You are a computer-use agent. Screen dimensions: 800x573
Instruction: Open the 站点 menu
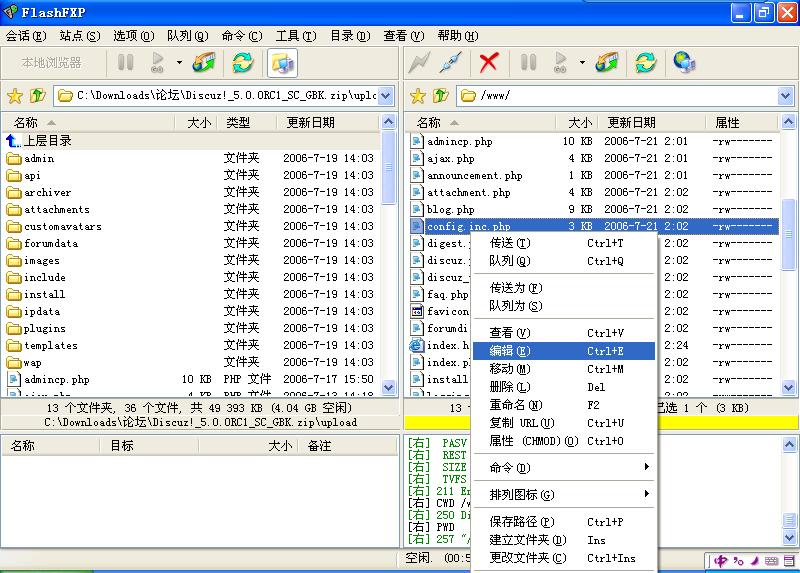point(80,36)
